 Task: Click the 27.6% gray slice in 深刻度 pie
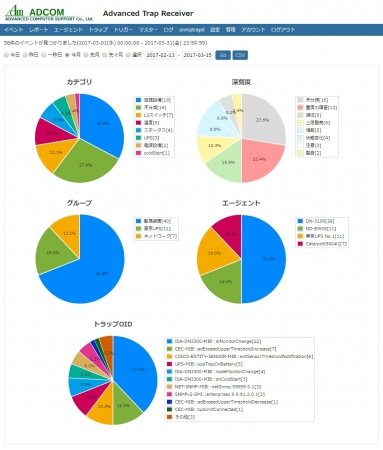[263, 120]
